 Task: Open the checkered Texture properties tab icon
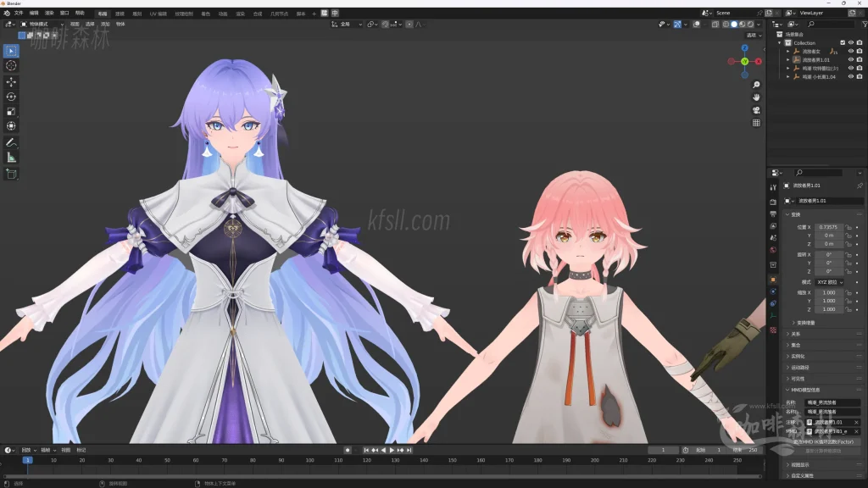point(773,330)
